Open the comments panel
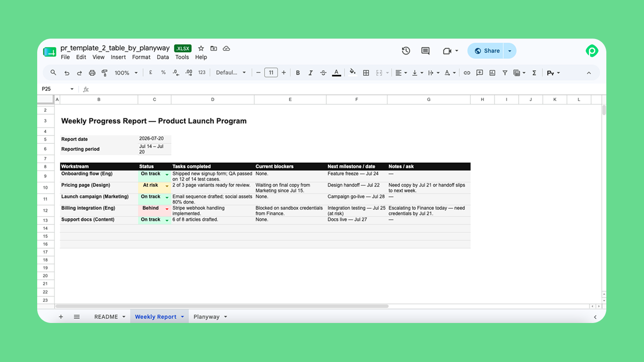 [426, 51]
